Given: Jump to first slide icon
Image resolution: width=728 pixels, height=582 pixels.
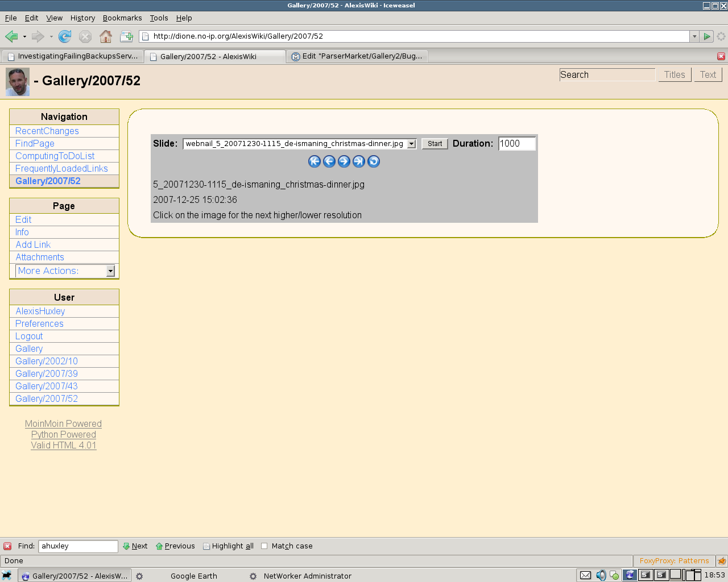Looking at the screenshot, I should tap(315, 161).
